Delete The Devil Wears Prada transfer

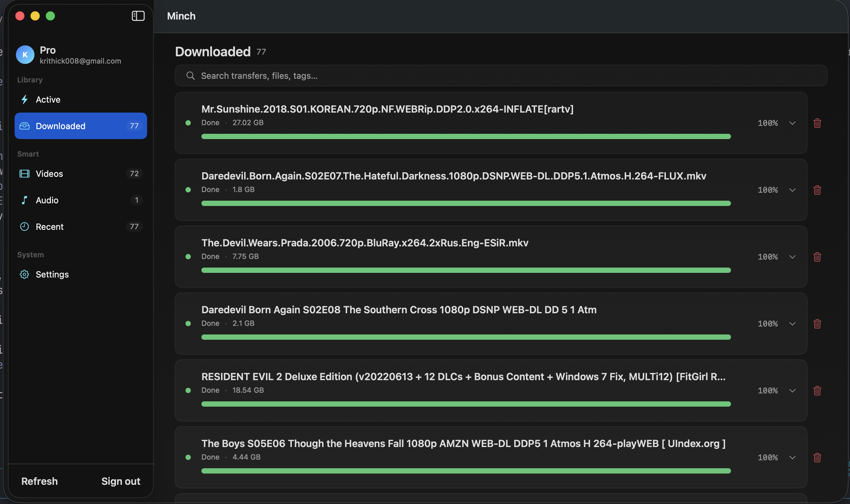point(817,257)
